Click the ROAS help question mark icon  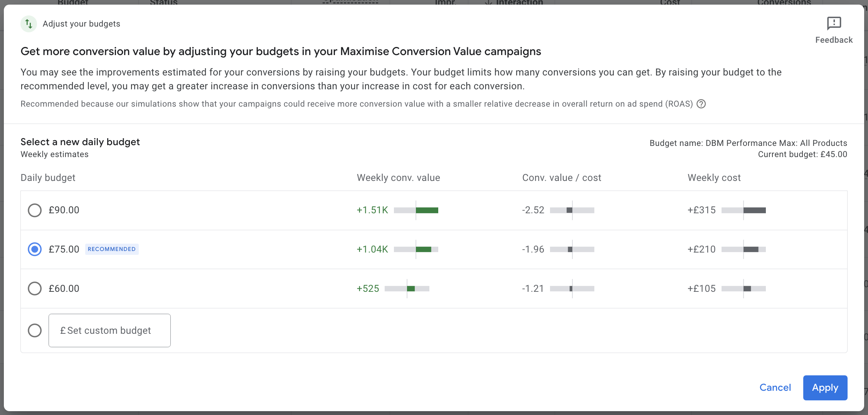coord(701,104)
